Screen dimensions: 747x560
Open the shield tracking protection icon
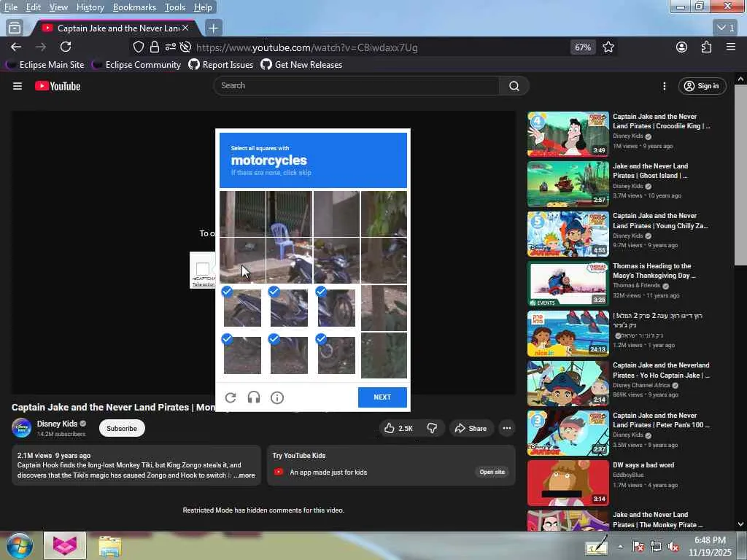pos(138,47)
